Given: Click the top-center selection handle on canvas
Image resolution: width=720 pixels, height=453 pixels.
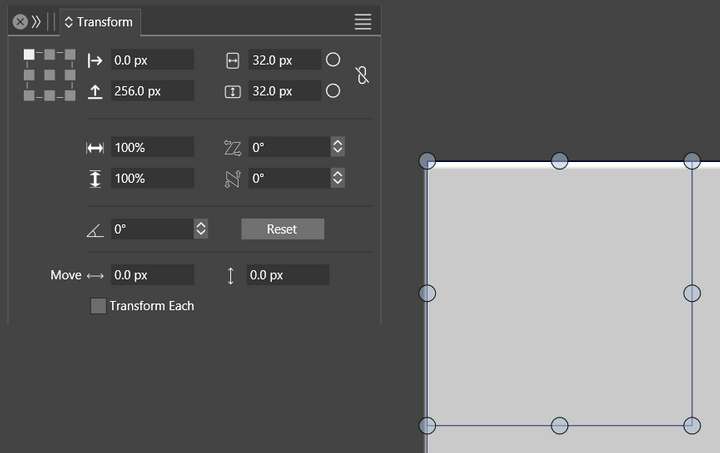Looking at the screenshot, I should 559,161.
